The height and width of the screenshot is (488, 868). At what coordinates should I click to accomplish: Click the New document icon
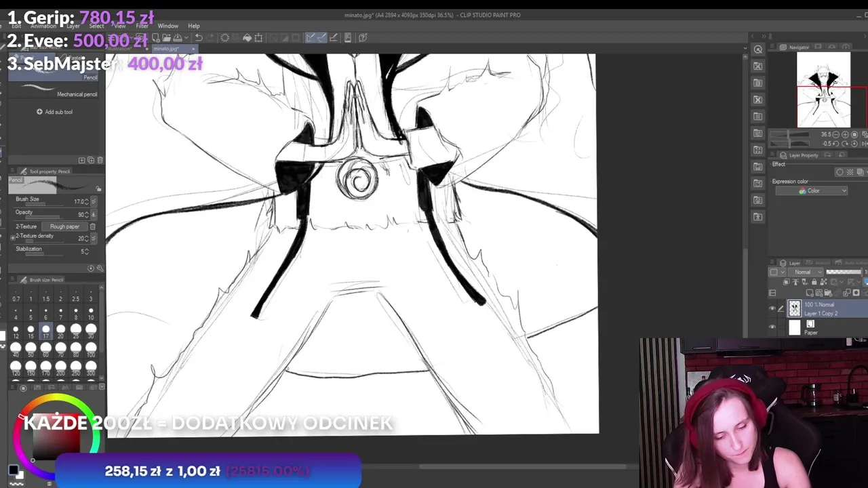155,38
